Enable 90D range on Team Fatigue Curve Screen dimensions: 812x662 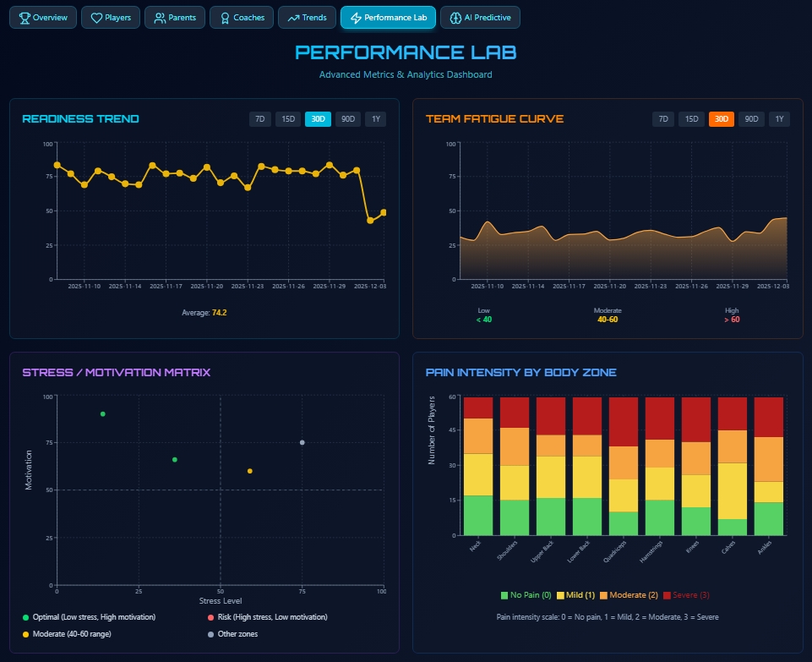[x=750, y=119]
